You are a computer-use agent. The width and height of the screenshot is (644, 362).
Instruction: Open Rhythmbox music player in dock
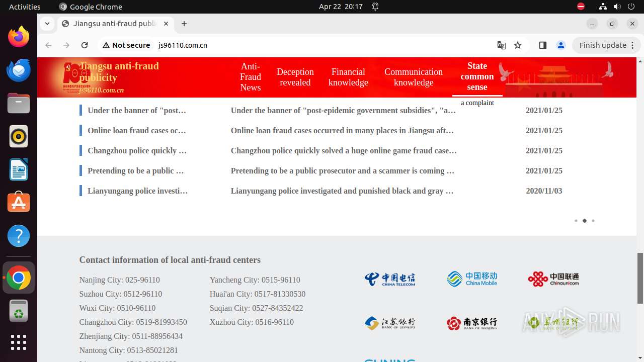click(x=19, y=137)
